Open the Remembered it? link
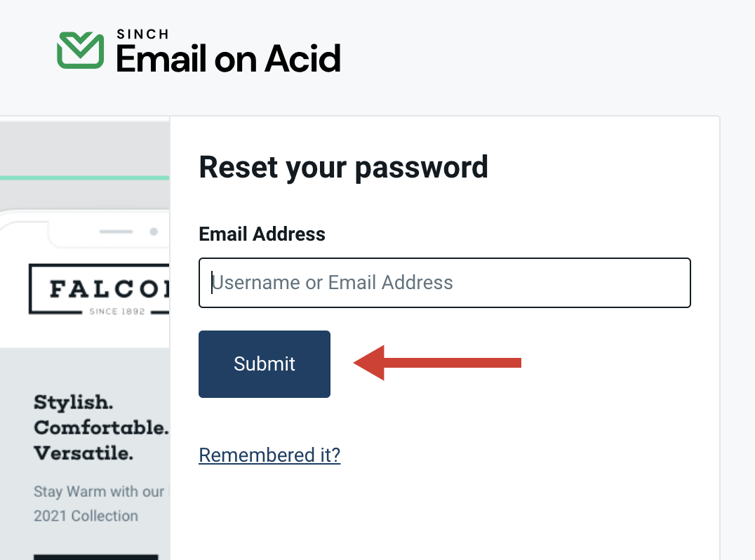755x560 pixels. (x=269, y=455)
